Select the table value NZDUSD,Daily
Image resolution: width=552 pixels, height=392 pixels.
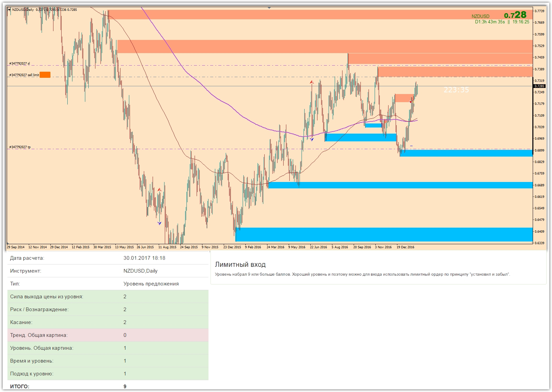pos(140,271)
